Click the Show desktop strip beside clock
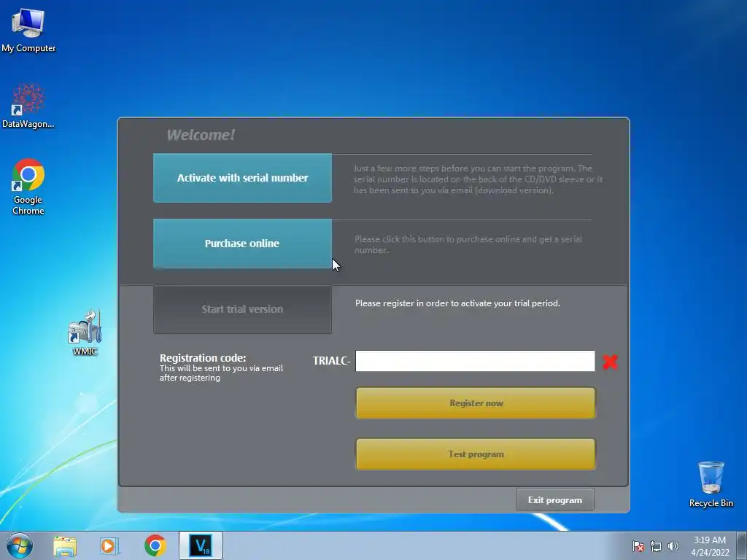This screenshot has height=560, width=747. [x=743, y=545]
